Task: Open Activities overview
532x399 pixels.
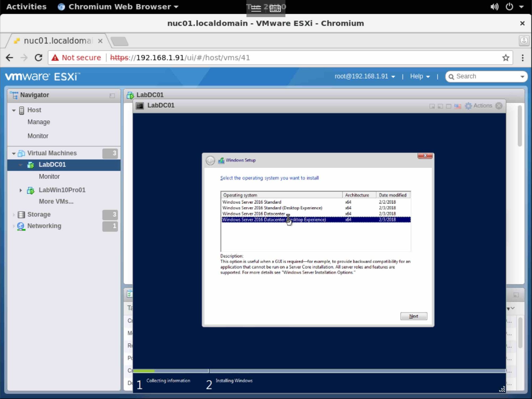Action: tap(26, 7)
